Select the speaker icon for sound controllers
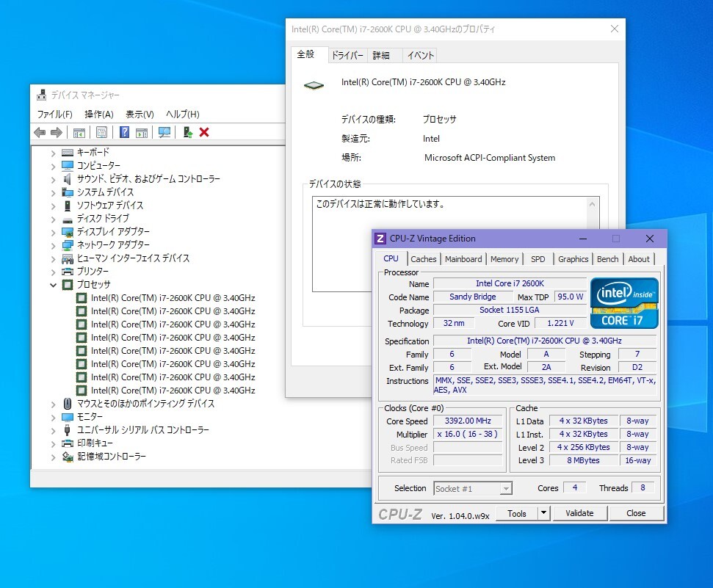The image size is (713, 588). click(68, 178)
